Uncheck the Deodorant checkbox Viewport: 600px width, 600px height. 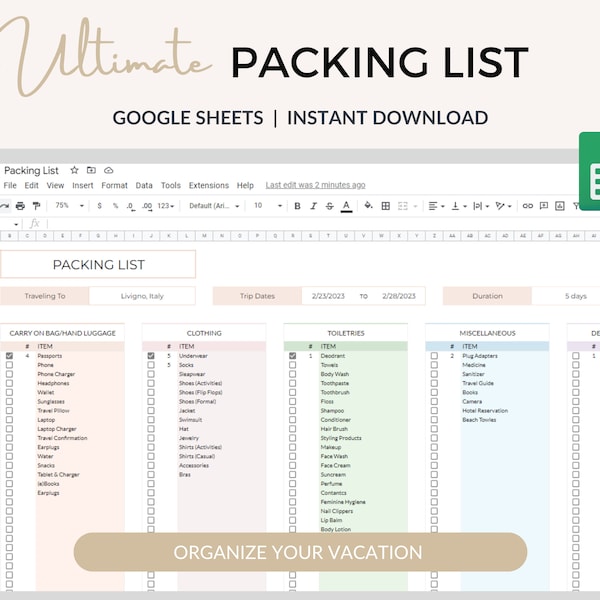click(x=292, y=355)
